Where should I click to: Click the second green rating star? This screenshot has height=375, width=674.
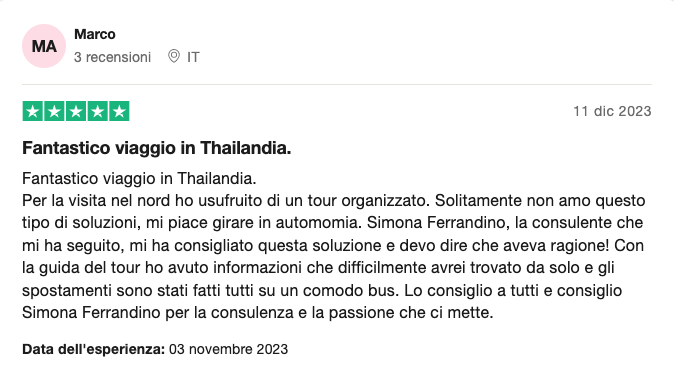(54, 111)
